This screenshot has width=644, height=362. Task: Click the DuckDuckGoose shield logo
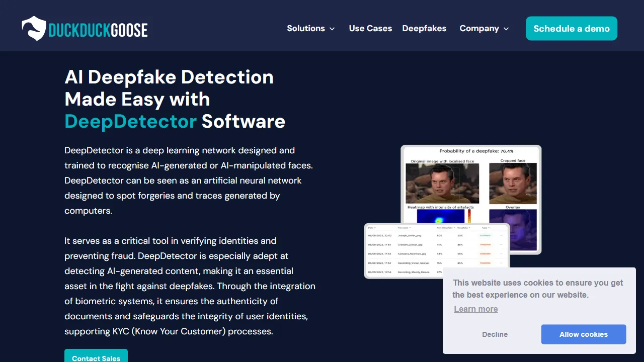tap(34, 29)
